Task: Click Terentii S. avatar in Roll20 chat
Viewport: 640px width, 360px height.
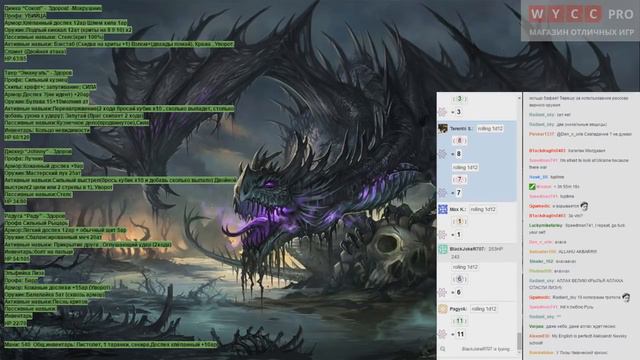Action: pyautogui.click(x=443, y=129)
